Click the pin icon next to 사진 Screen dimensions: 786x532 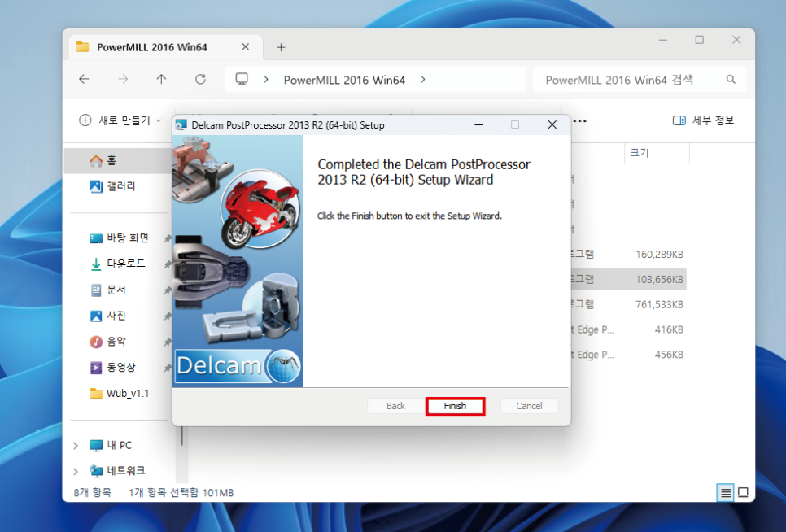(168, 316)
